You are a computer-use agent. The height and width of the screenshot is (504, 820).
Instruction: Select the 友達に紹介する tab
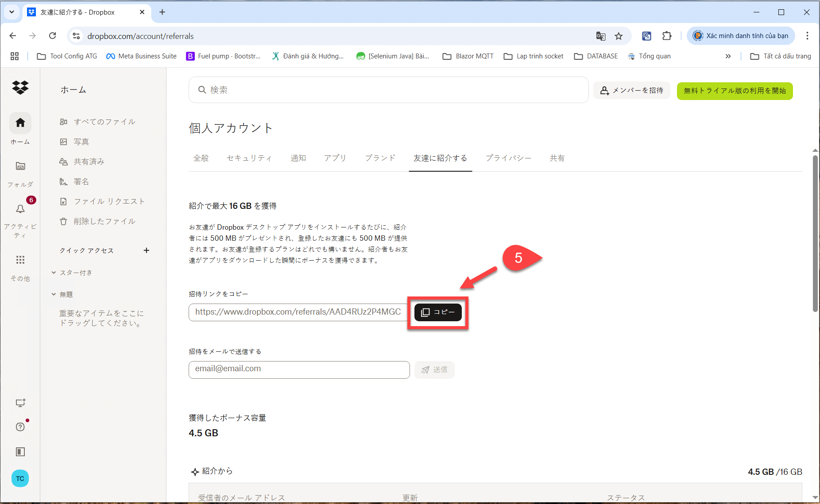[x=440, y=158]
